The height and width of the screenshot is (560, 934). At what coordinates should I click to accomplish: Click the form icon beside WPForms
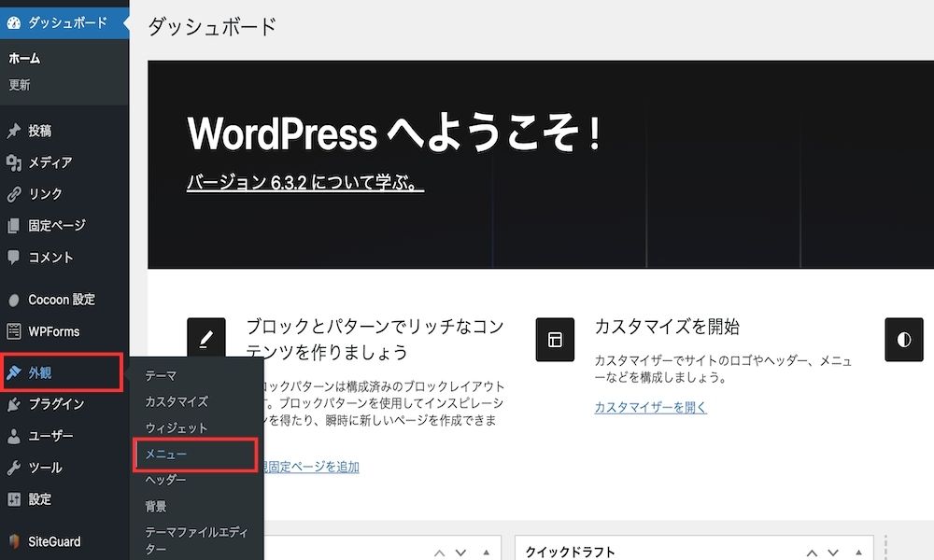pyautogui.click(x=14, y=331)
